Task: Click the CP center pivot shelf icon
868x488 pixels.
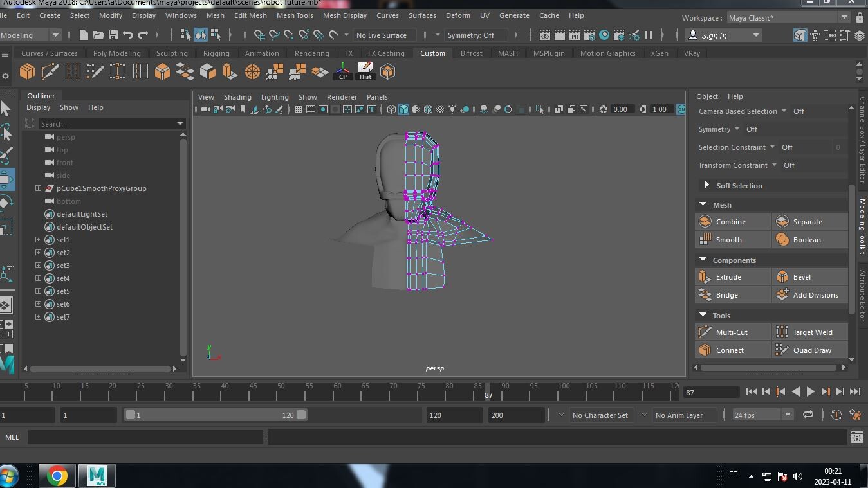Action: point(342,71)
